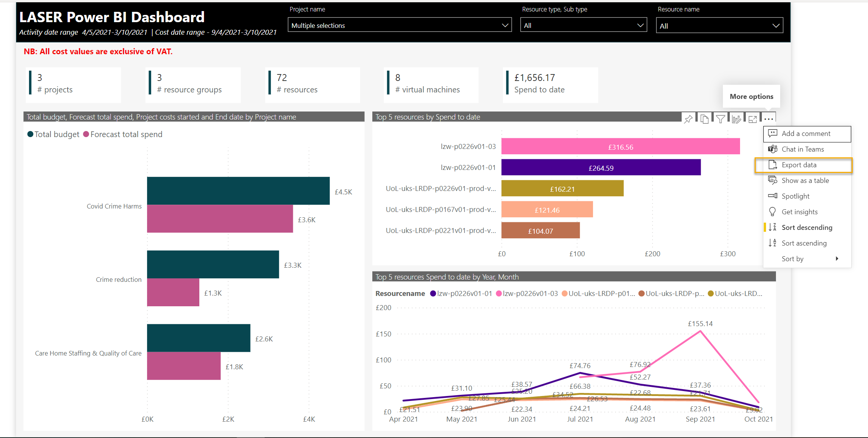
Task: Select Get insights menu entry
Action: [807, 212]
